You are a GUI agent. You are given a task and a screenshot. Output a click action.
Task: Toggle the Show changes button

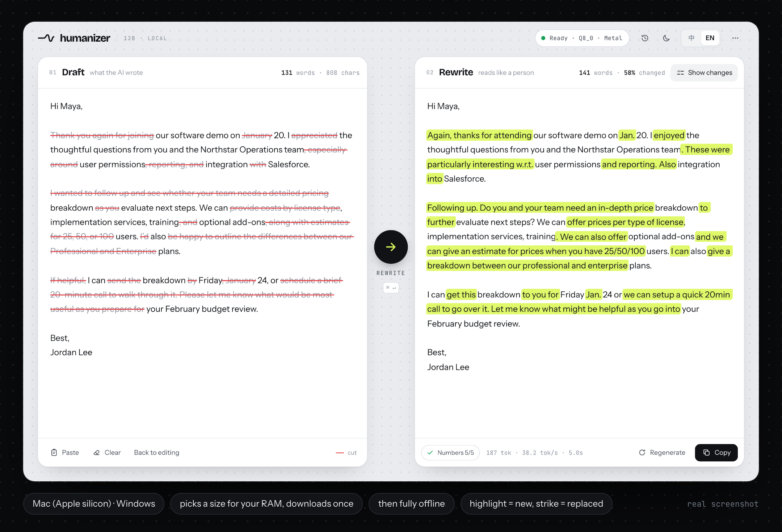[x=704, y=73]
